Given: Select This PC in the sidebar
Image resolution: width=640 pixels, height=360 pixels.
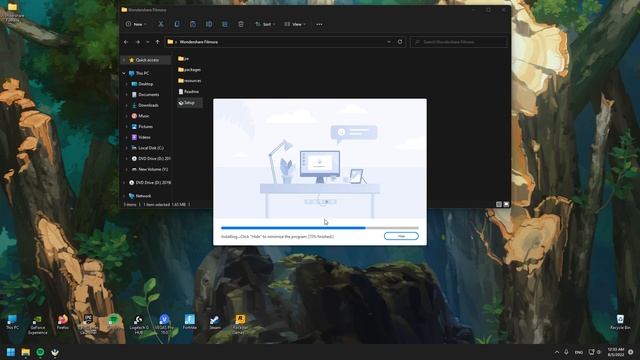Looking at the screenshot, I should tap(139, 73).
